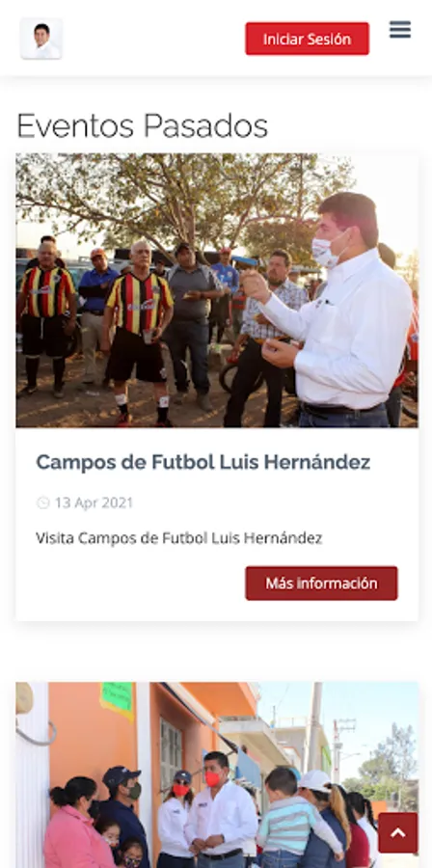Open Más información for the football event

point(321,583)
